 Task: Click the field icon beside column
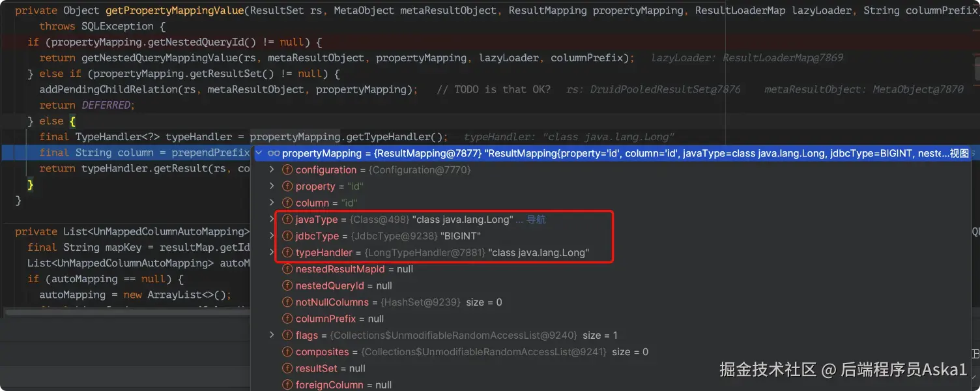(x=287, y=203)
